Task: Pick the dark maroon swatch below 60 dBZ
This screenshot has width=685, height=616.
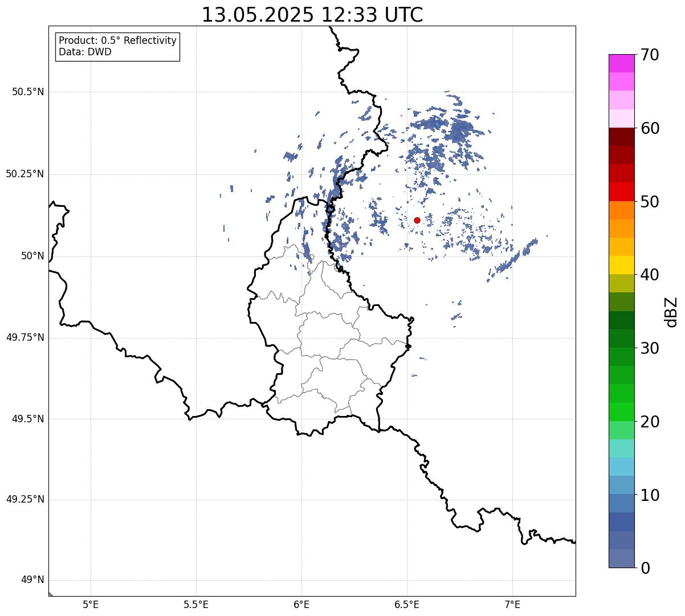Action: click(621, 137)
